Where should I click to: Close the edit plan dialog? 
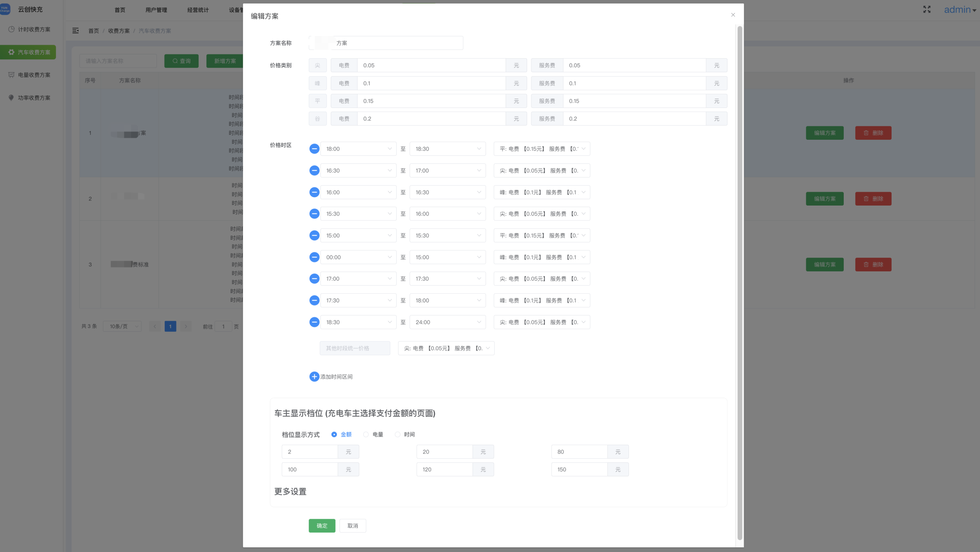pos(733,15)
